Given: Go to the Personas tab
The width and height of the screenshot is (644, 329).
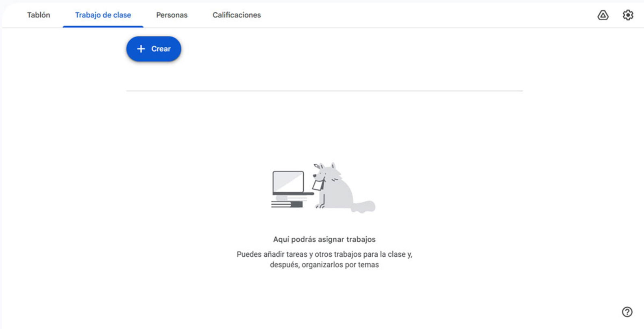Looking at the screenshot, I should coord(172,15).
